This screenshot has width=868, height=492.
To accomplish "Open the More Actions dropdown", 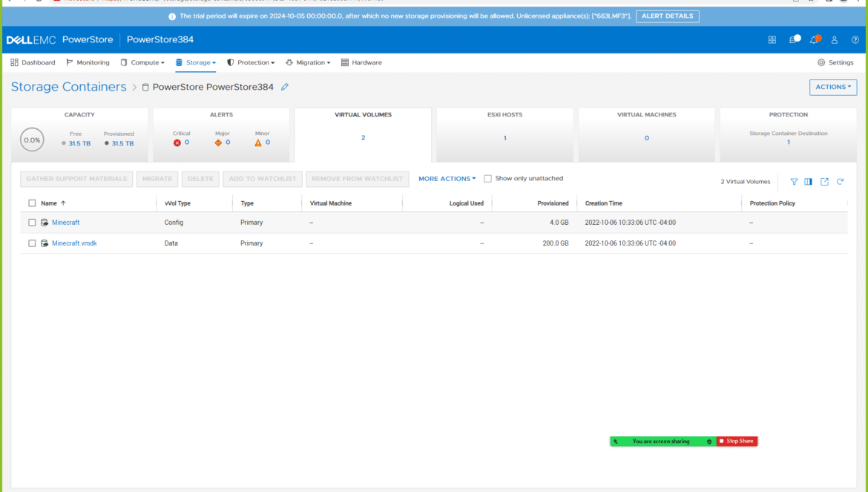I will [447, 179].
